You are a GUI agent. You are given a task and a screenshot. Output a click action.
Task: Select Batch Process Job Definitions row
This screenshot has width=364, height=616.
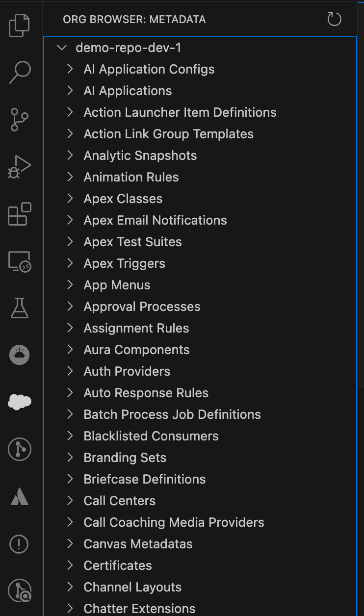point(200,414)
